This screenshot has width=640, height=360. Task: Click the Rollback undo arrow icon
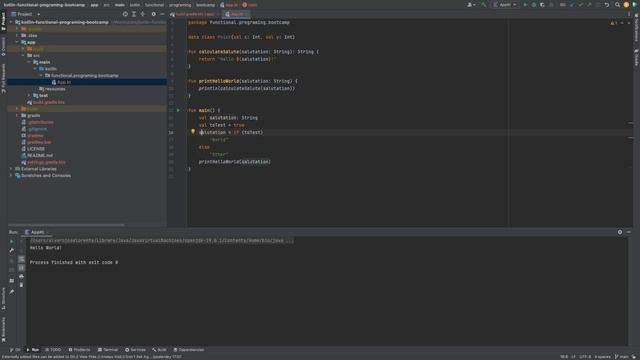(607, 5)
